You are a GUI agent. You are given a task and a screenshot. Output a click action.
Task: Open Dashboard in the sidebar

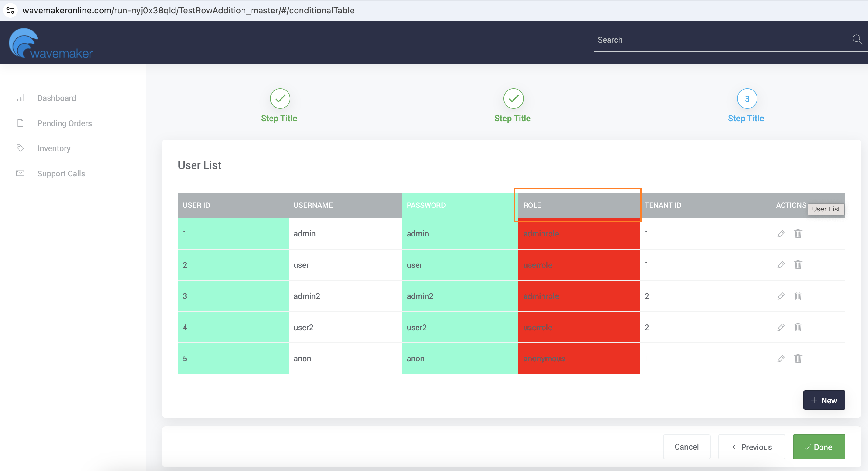[56, 98]
